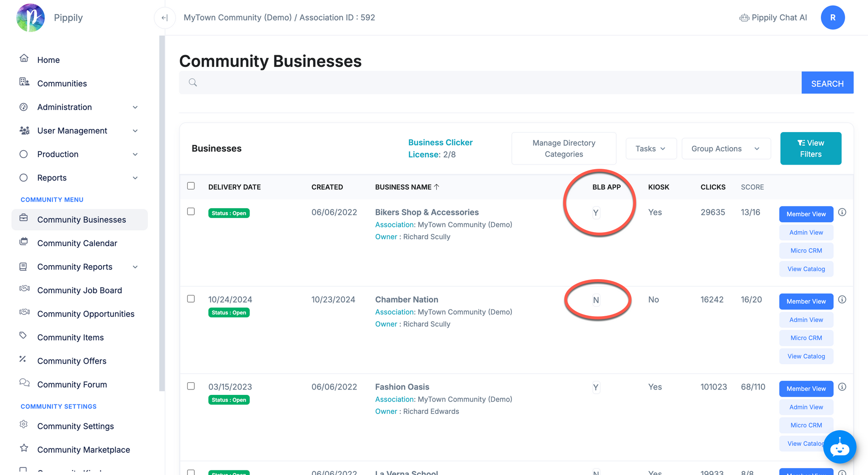The image size is (868, 475).
Task: Click info icon for Chamber Nation row
Action: (x=842, y=299)
